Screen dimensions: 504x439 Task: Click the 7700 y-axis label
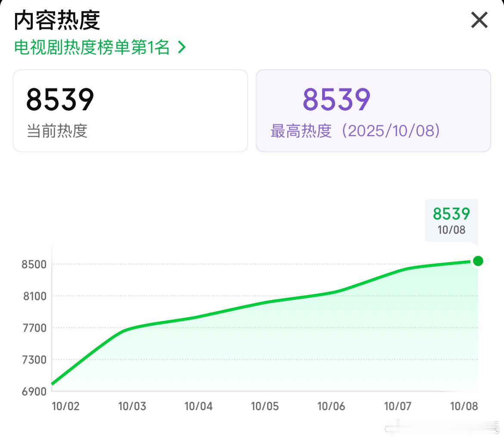(x=34, y=328)
